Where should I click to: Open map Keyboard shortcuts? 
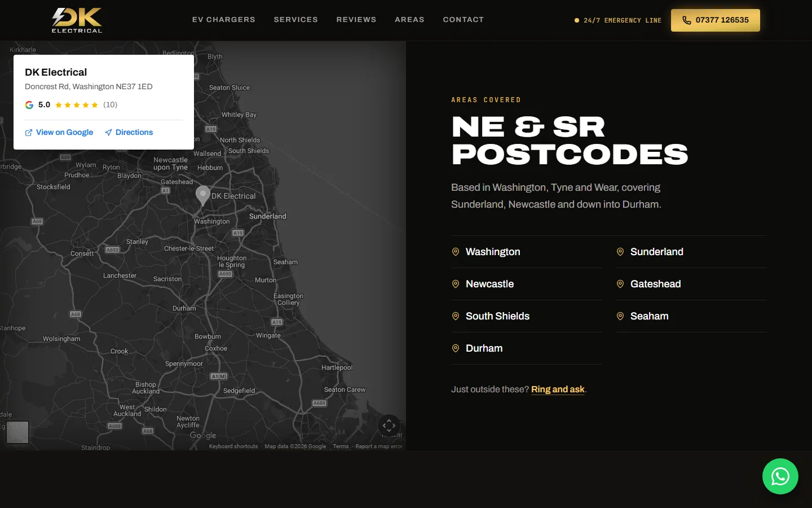pyautogui.click(x=233, y=446)
